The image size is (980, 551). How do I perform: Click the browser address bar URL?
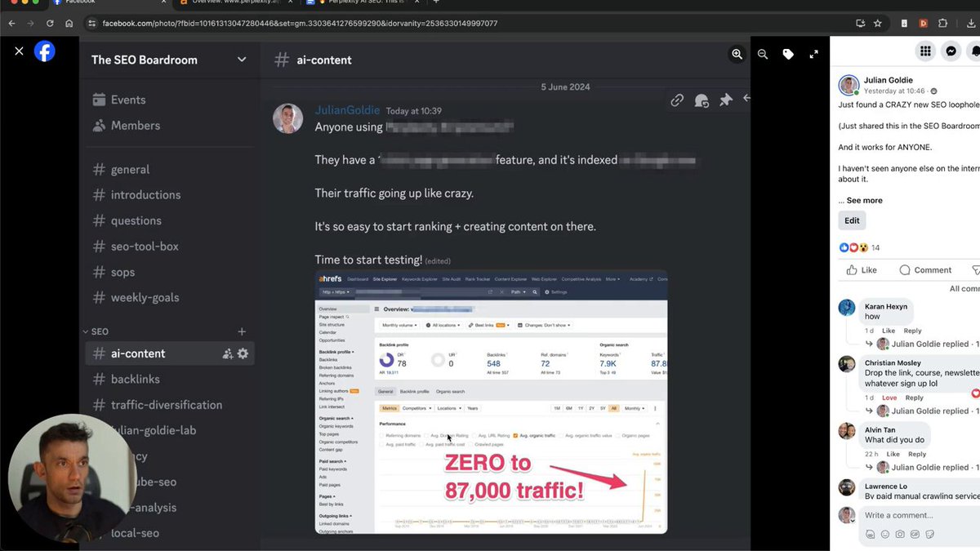tap(300, 24)
